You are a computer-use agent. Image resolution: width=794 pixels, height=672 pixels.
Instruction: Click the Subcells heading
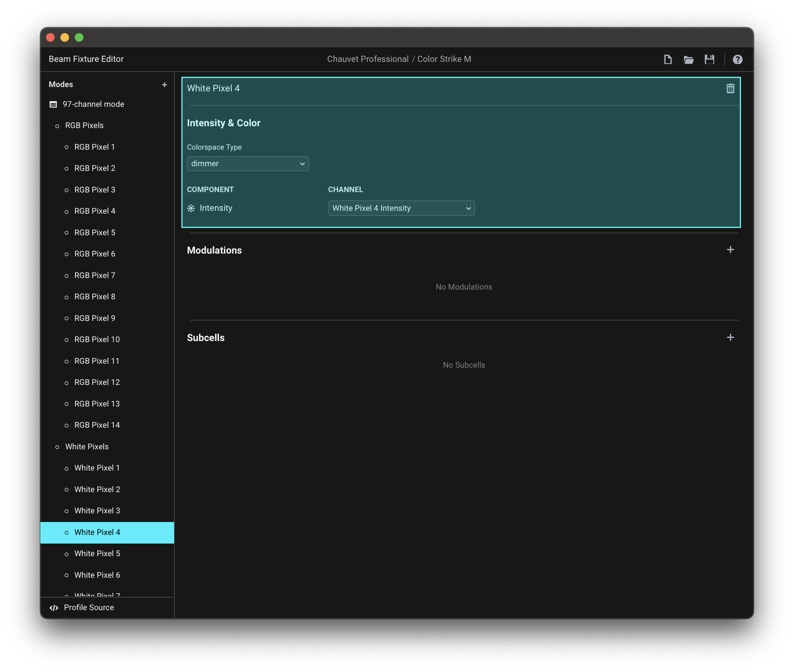pyautogui.click(x=206, y=337)
